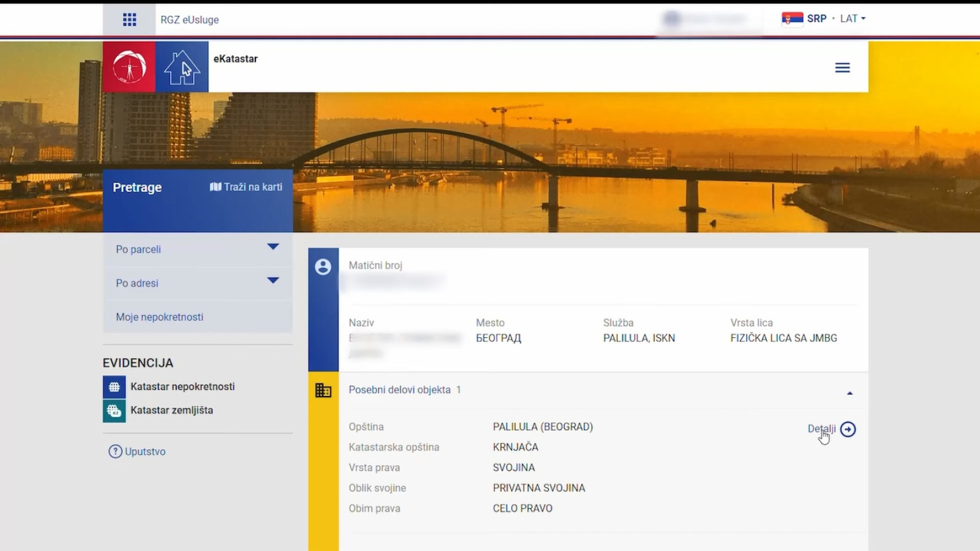Open the map icon next to Traži na karti
980x551 pixels.
pos(215,186)
